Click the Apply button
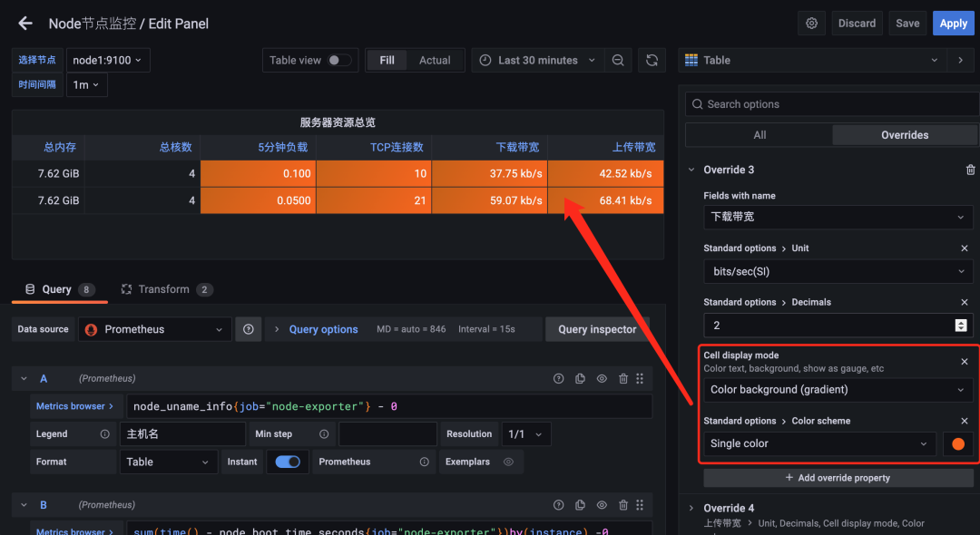 (x=953, y=23)
